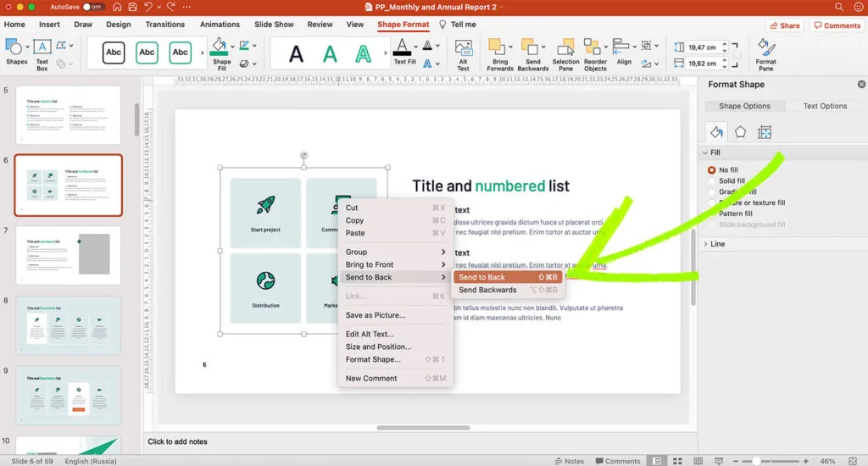This screenshot has width=868, height=466.
Task: Zoom out with the minus button
Action: tap(736, 461)
